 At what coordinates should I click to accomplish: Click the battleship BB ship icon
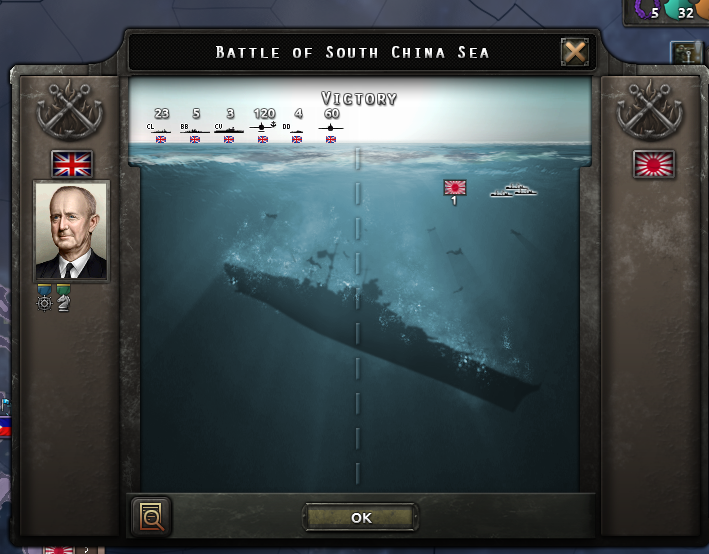[195, 128]
